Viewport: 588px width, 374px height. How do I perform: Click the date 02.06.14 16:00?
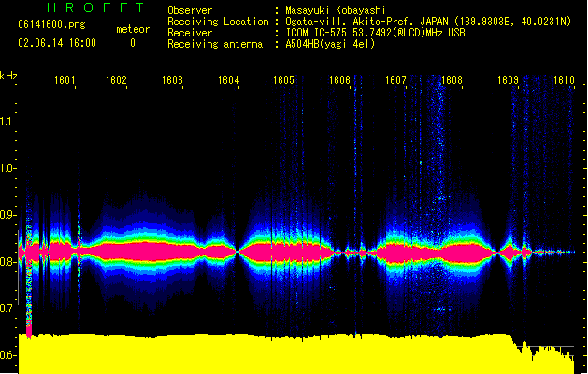click(x=57, y=43)
